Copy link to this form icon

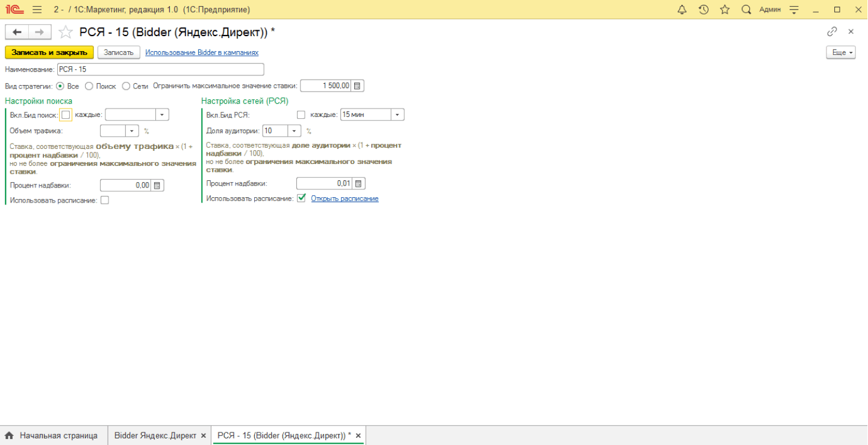tap(832, 31)
